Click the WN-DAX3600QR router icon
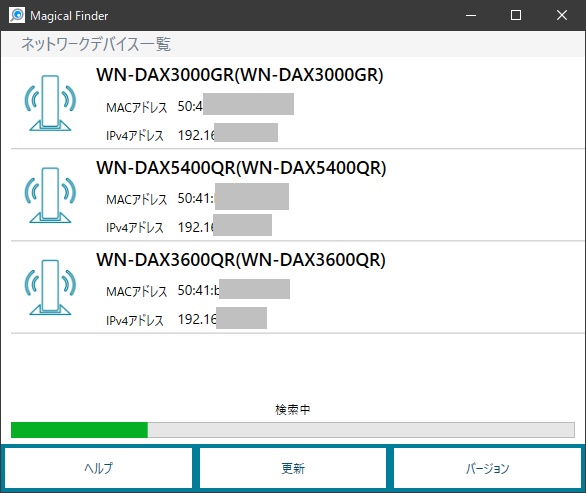Viewport: 586px width, 493px height. [x=50, y=287]
